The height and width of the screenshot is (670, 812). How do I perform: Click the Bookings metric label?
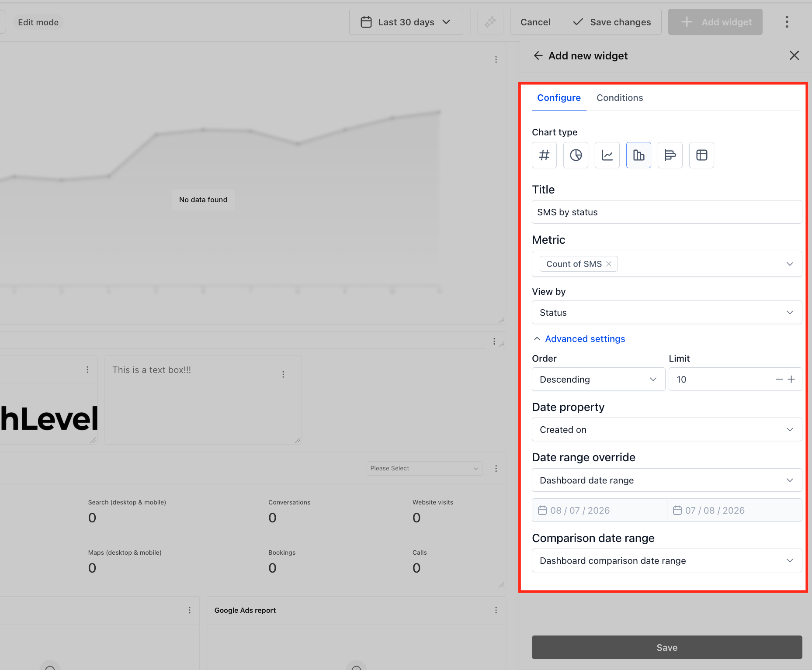[282, 553]
